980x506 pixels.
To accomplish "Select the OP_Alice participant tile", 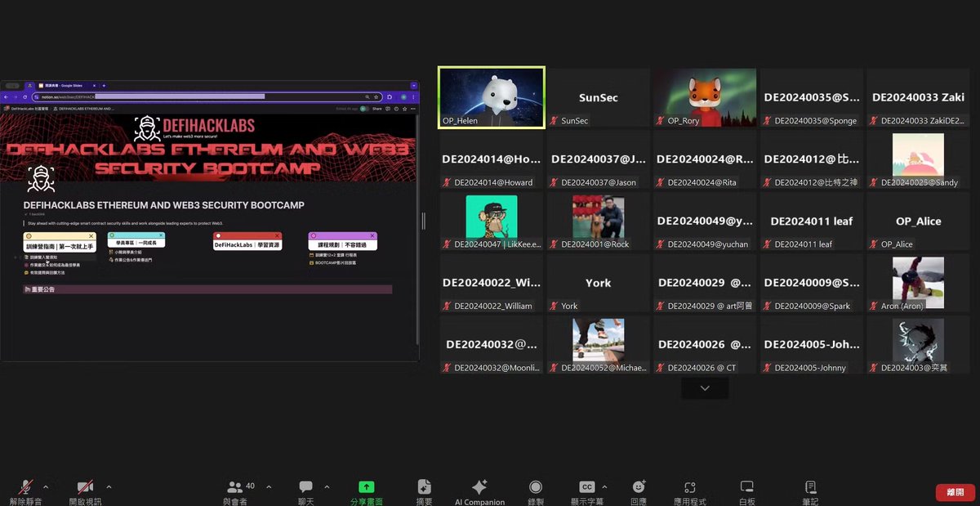I will pyautogui.click(x=918, y=222).
